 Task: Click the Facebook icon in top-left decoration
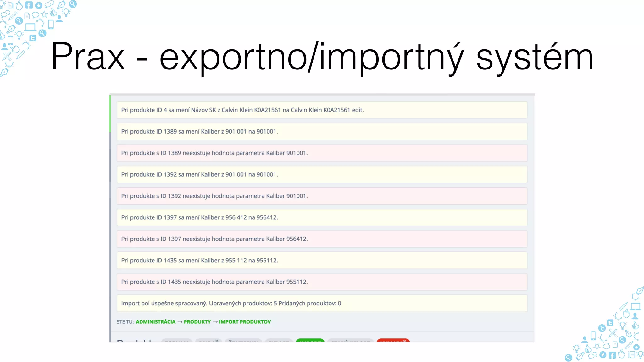pos(29,5)
